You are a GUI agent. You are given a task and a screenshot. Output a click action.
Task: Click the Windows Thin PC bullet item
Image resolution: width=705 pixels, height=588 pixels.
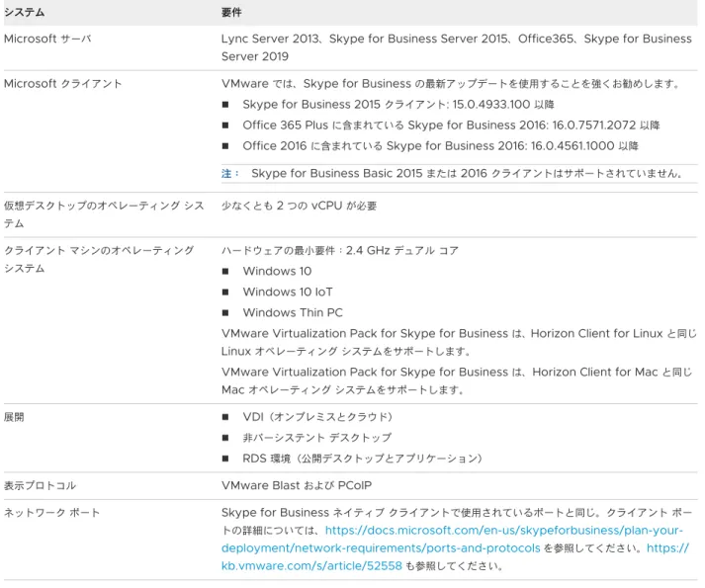[293, 312]
